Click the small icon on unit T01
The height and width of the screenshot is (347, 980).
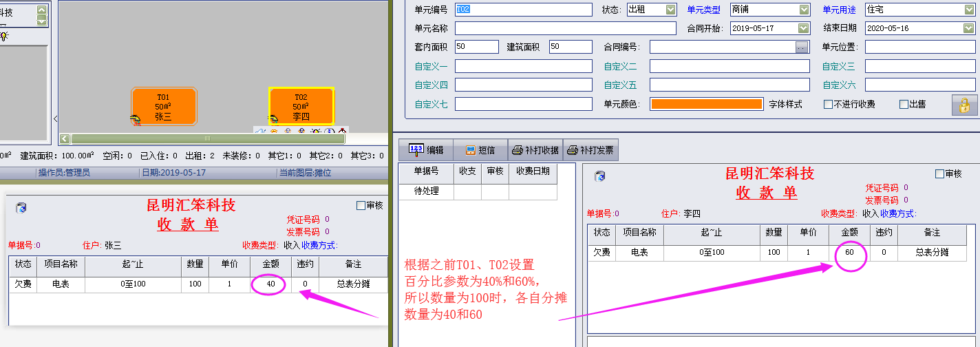pyautogui.click(x=136, y=120)
